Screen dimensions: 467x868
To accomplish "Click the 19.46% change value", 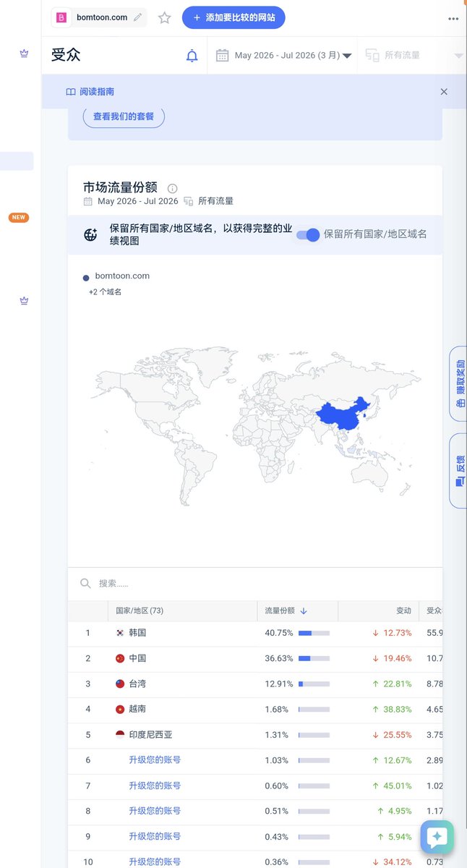I will 398,658.
